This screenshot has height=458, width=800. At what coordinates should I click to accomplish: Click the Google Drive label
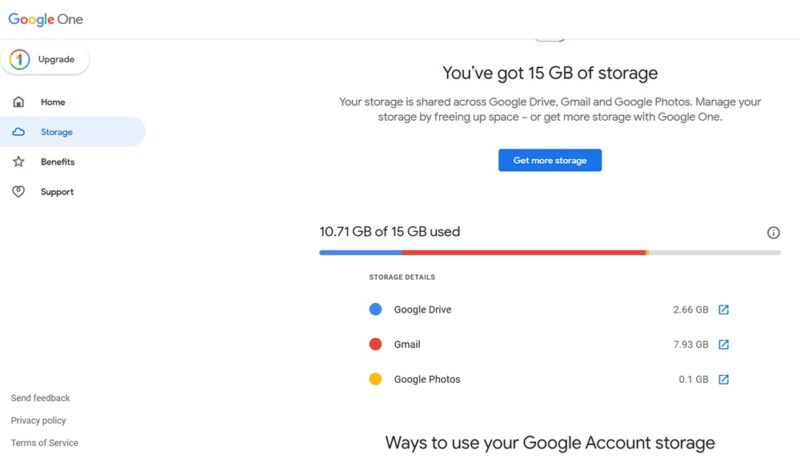coord(422,310)
